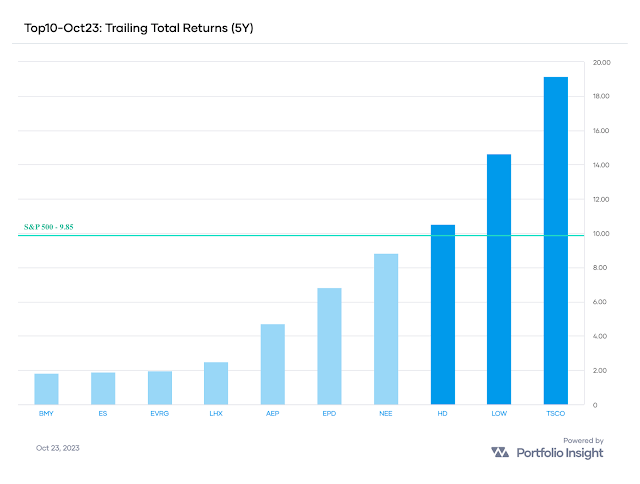Click the green S&P 500 benchmark line
The image size is (640, 484).
[300, 236]
